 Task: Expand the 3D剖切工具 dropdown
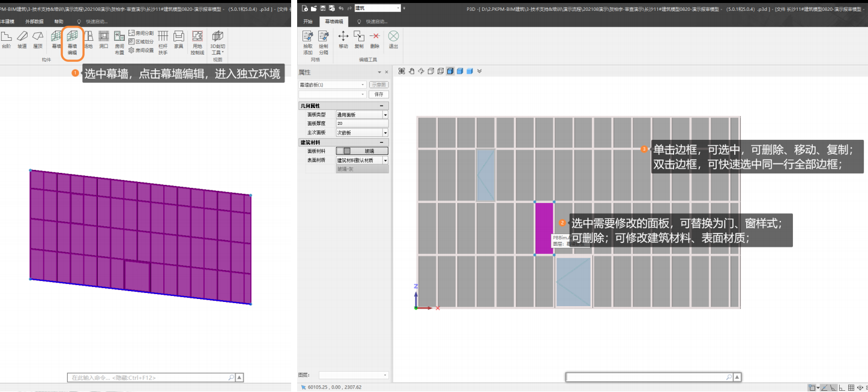click(x=217, y=52)
